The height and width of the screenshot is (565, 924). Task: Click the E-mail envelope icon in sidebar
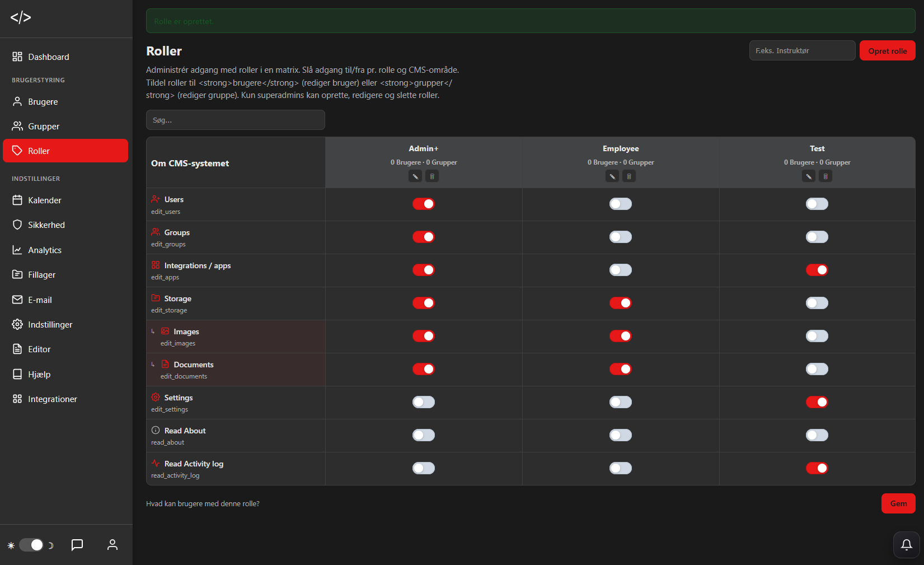[x=17, y=300]
